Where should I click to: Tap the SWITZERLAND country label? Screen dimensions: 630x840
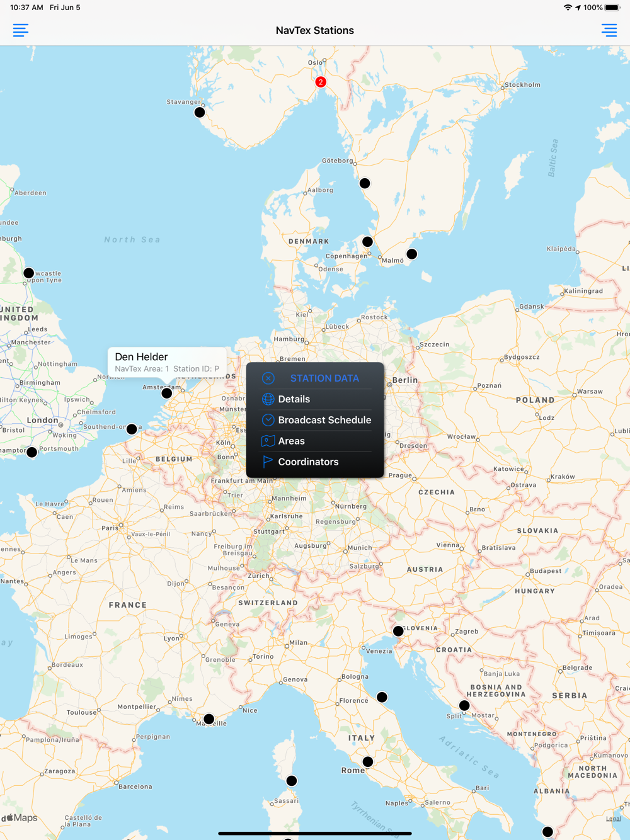pyautogui.click(x=268, y=603)
